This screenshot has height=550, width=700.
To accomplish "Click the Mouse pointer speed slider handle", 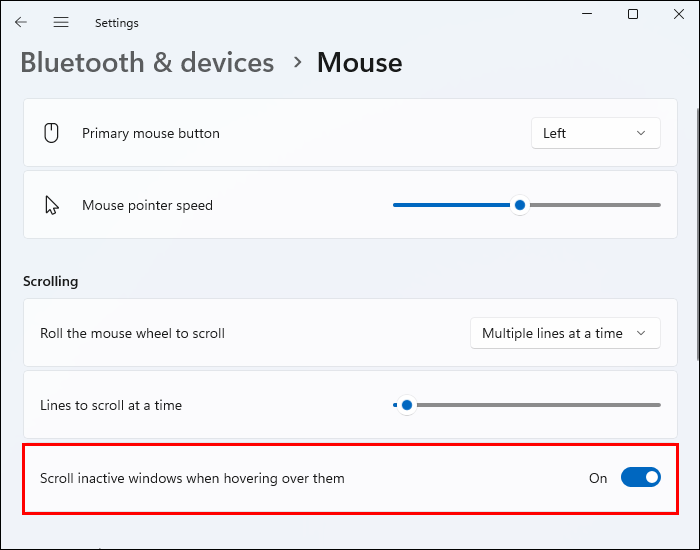I will (519, 205).
